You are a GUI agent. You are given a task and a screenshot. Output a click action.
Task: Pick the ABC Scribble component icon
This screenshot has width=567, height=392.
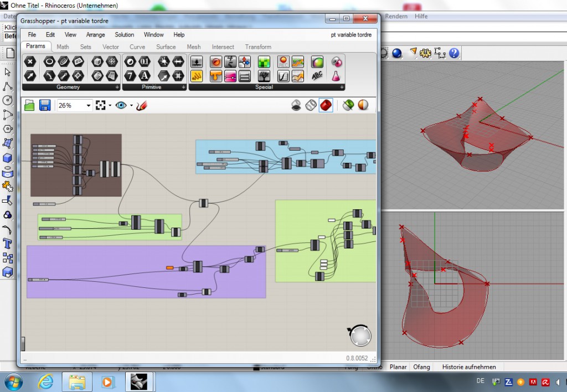[317, 76]
